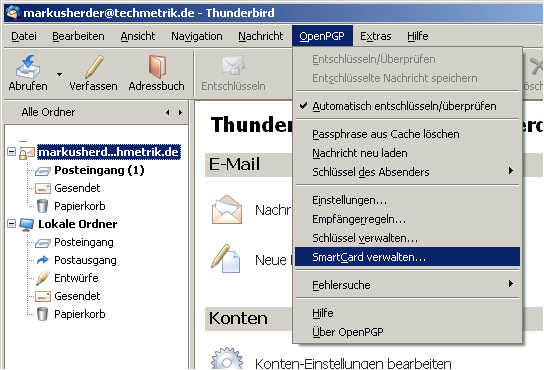
Task: Collapse the Lokale Ordner tree node
Action: coord(11,224)
